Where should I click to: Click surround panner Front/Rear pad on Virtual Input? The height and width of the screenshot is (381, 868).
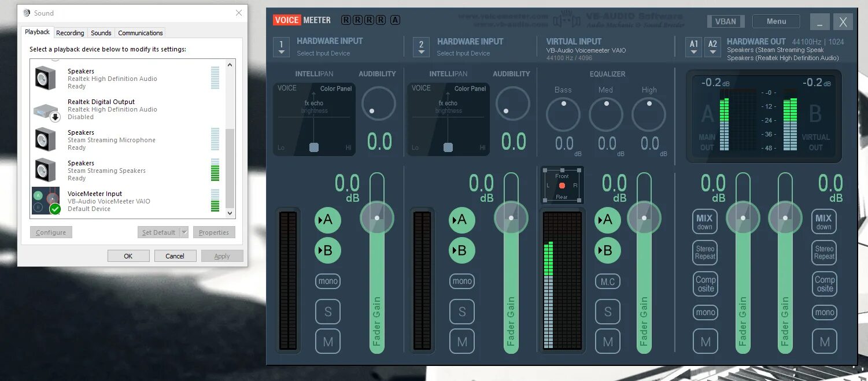562,186
